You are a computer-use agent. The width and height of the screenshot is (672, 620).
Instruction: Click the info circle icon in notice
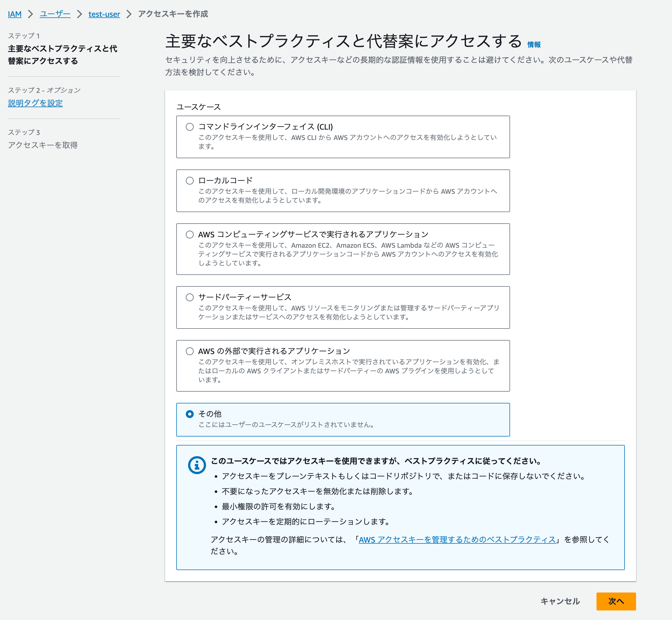(x=197, y=465)
